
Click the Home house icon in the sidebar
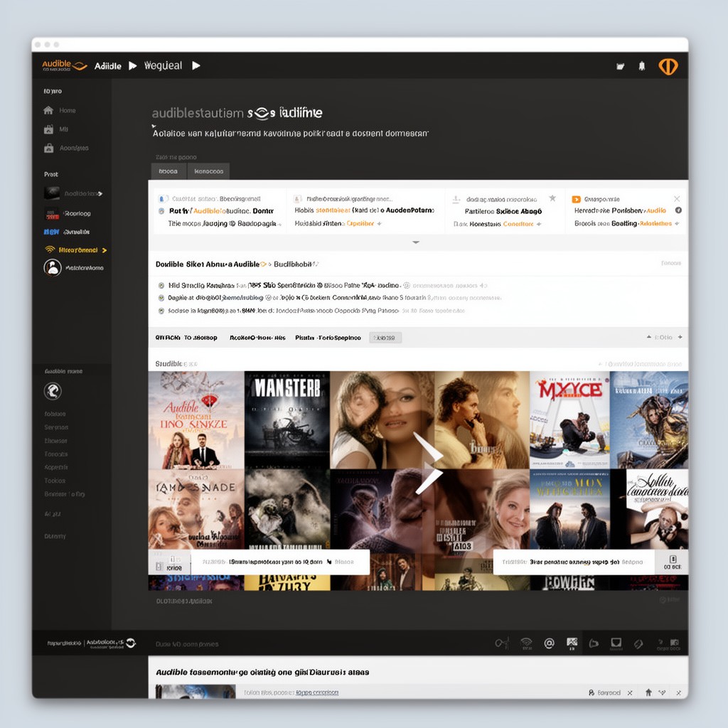48,110
